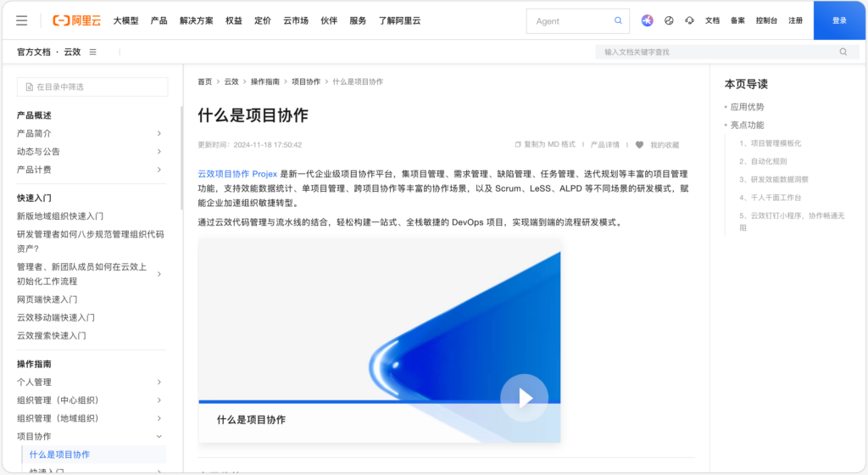Click the Alibaba Cloud logo
Image resolution: width=868 pixels, height=475 pixels.
(76, 21)
